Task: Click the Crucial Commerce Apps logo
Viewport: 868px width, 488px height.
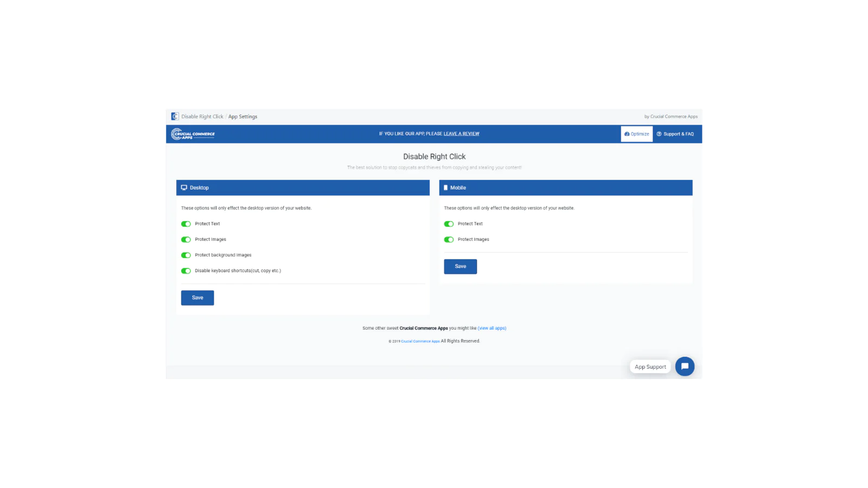Action: pos(193,134)
